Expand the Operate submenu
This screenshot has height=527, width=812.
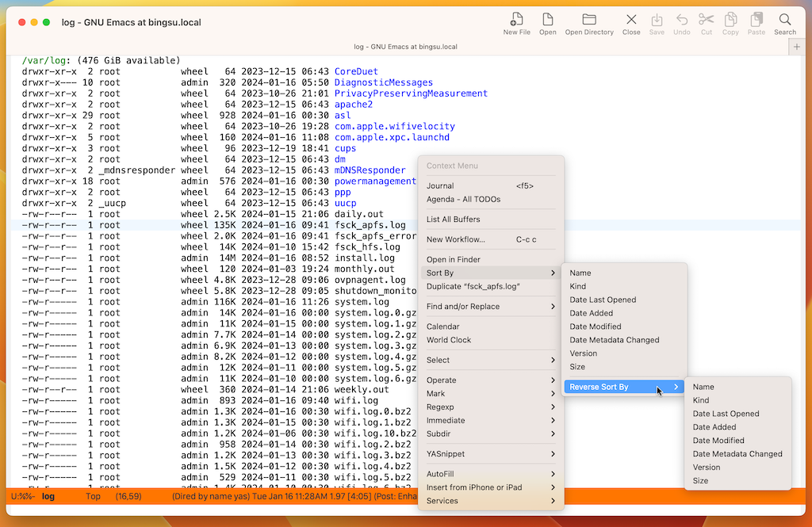(x=490, y=380)
